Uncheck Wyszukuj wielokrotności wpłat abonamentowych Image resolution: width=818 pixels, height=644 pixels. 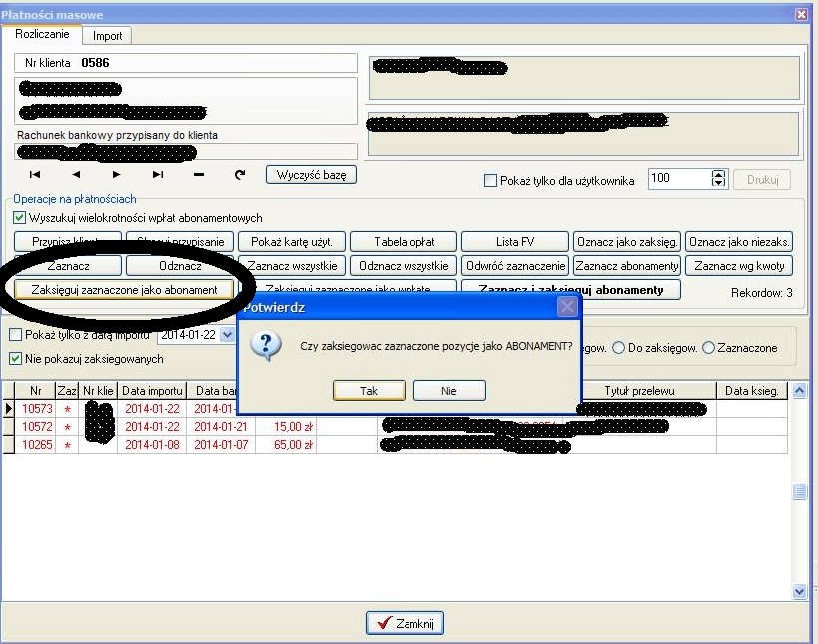[x=19, y=218]
